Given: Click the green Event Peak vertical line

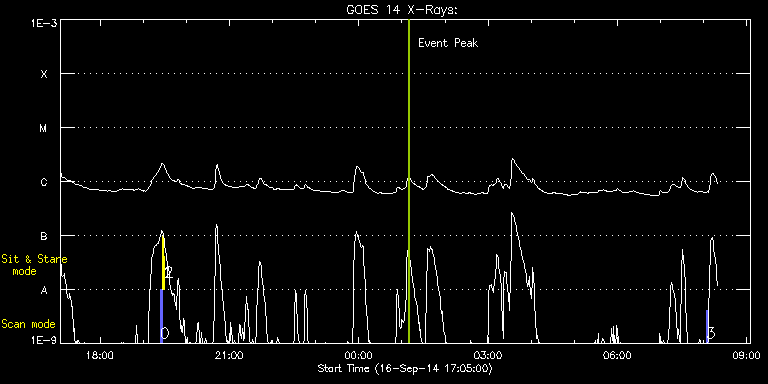Looking at the screenshot, I should pos(408,181).
